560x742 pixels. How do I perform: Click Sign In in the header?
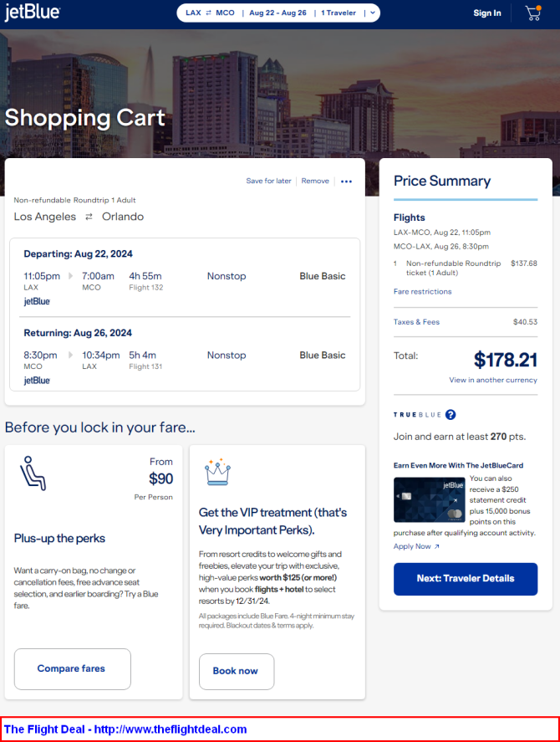coord(487,13)
